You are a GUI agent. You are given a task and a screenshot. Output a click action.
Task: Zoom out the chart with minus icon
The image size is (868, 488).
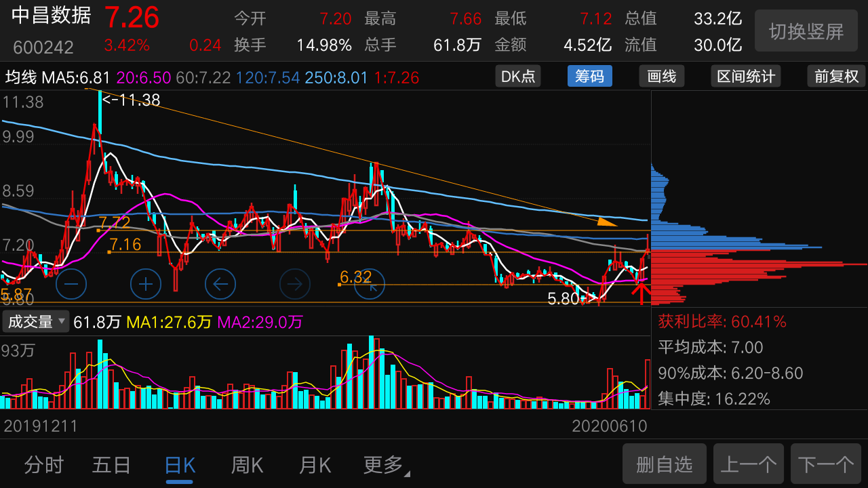click(x=71, y=284)
